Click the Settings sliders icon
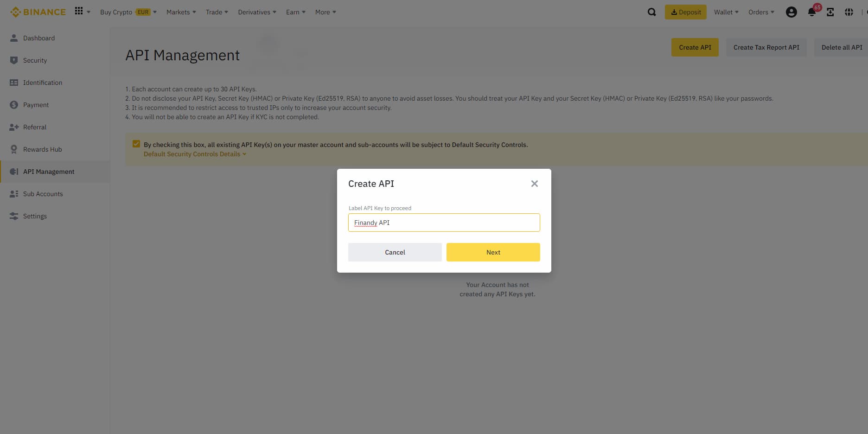 [14, 216]
